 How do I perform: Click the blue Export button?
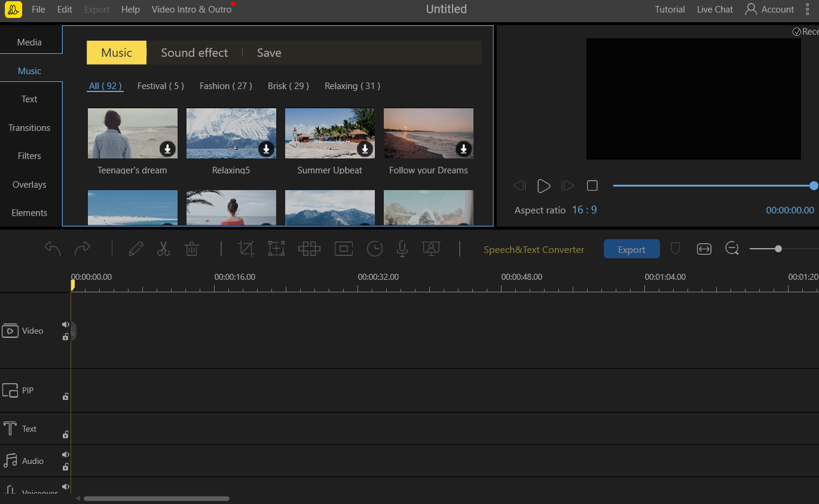(631, 249)
